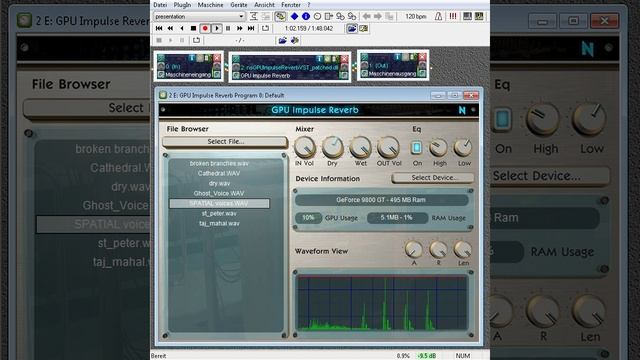Click the highlighted chain view toolbar icon
The width and height of the screenshot is (640, 360).
pyautogui.click(x=280, y=16)
